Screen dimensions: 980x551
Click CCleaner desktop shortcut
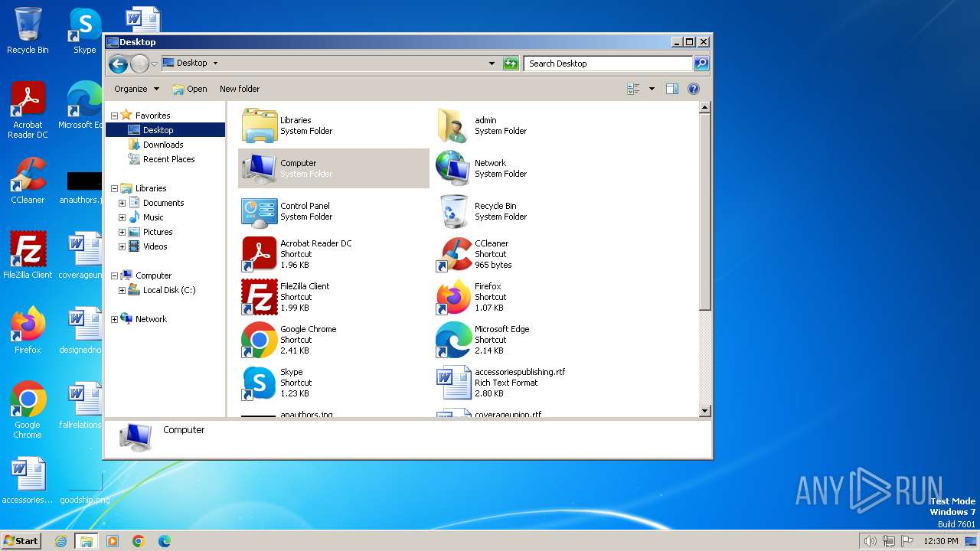point(28,181)
